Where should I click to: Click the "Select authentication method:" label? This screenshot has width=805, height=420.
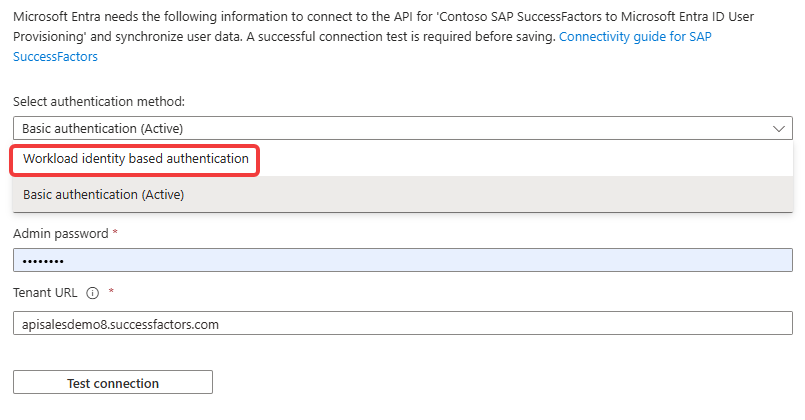tap(99, 102)
